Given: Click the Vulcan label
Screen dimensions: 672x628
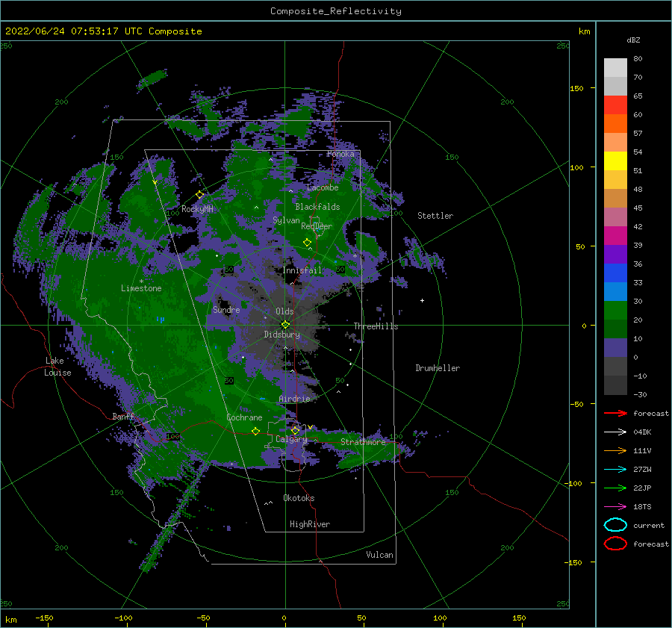Looking at the screenshot, I should 380,555.
